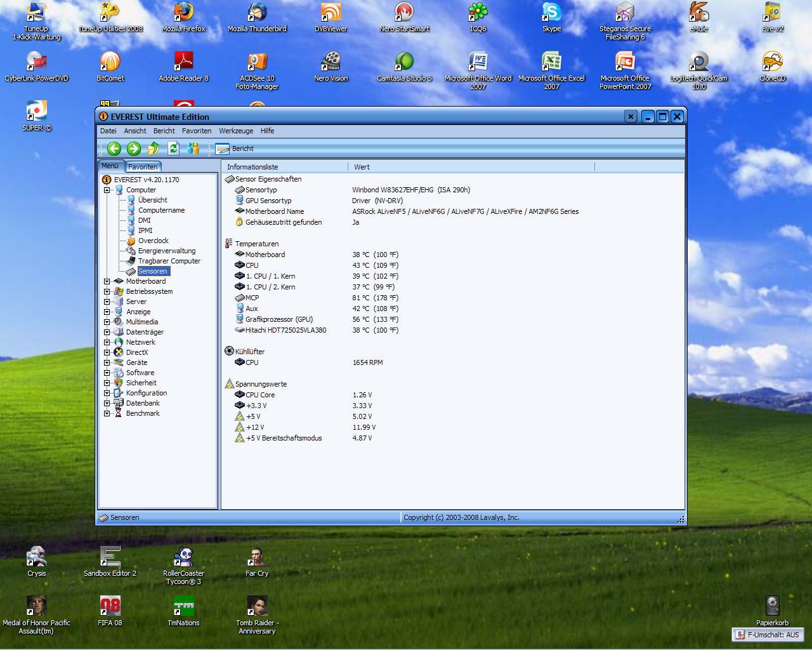Screen dimensions: 812x650
Task: Click the CyberLink PowerDVD desktop icon
Action: tap(36, 67)
